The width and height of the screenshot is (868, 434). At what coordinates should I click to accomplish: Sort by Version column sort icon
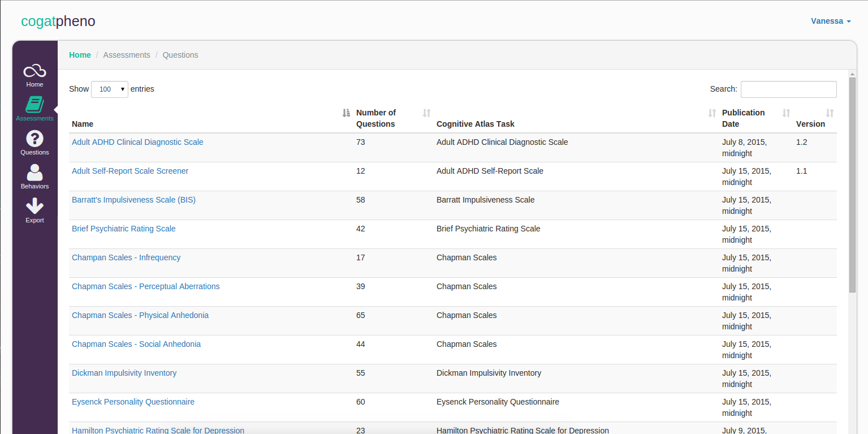point(830,113)
